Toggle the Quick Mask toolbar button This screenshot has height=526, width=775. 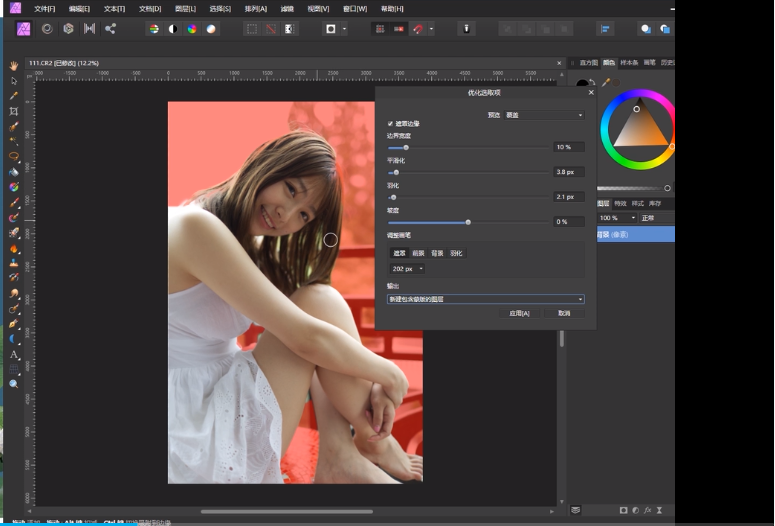tap(331, 29)
